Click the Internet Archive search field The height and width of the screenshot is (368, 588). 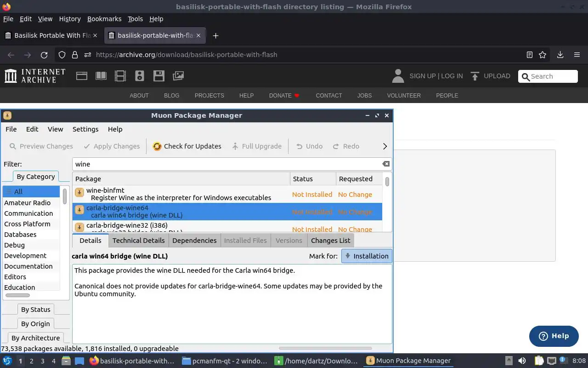coord(548,76)
